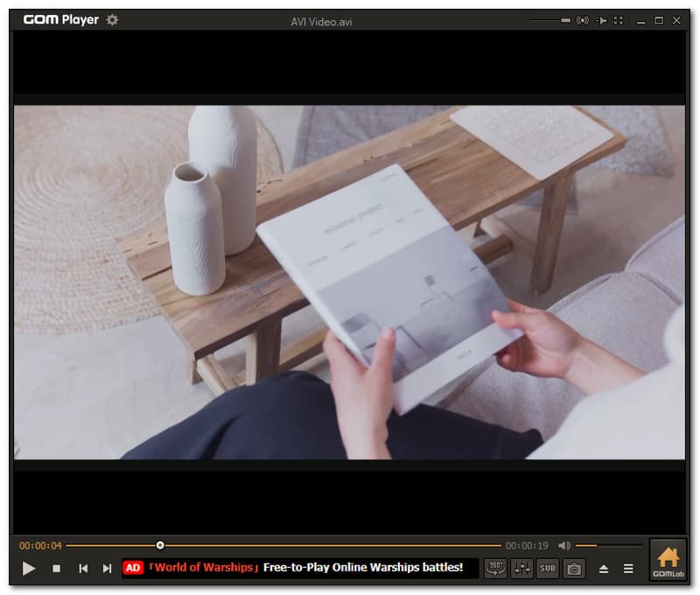Viewport: 700px width, 595px height.
Task: Click total duration 00:00:19
Action: pyautogui.click(x=527, y=545)
